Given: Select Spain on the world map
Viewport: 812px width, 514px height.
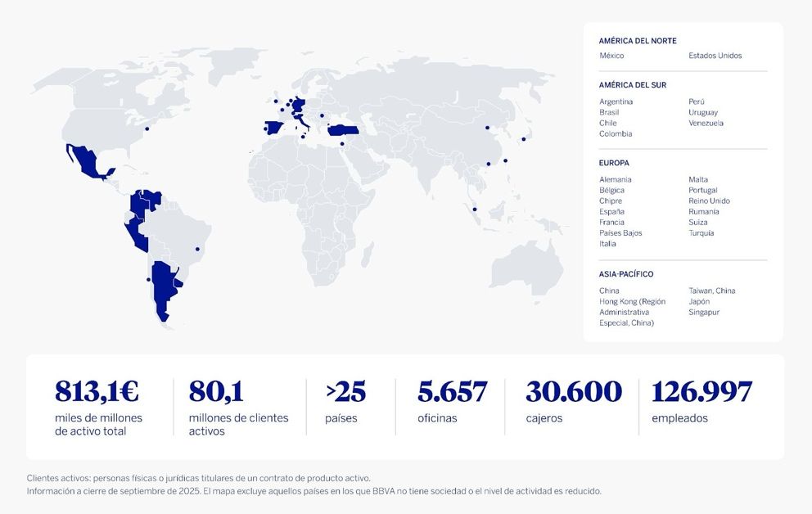Looking at the screenshot, I should pos(273,125).
